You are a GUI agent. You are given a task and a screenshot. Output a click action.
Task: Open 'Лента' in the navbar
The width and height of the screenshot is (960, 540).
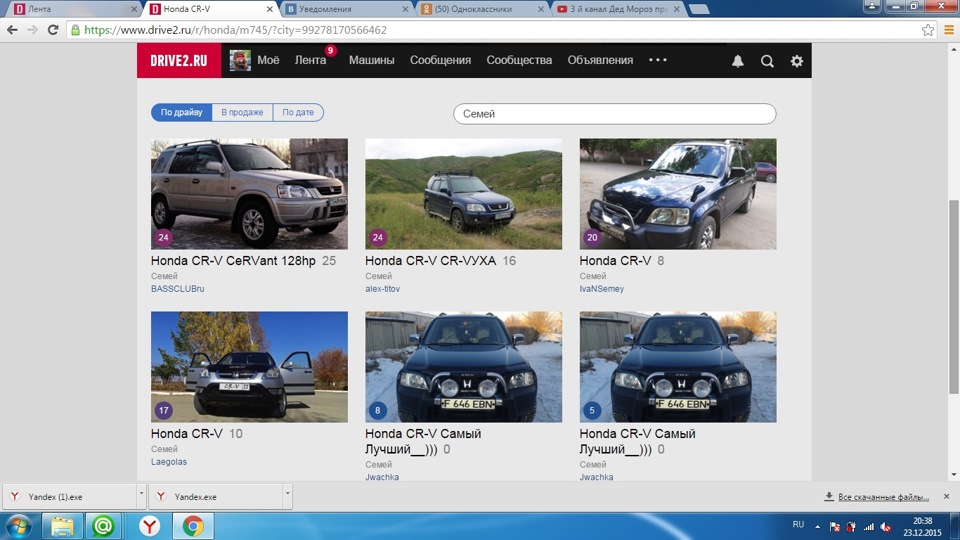point(310,60)
